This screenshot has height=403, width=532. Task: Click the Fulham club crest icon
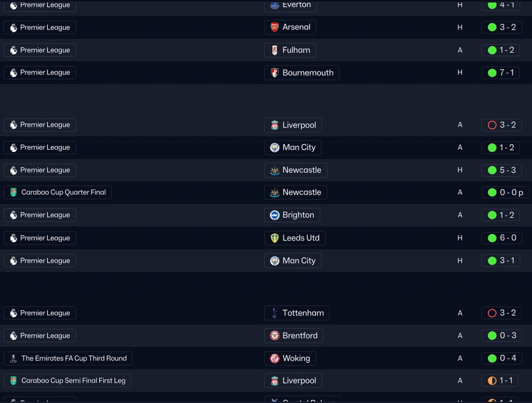(275, 50)
